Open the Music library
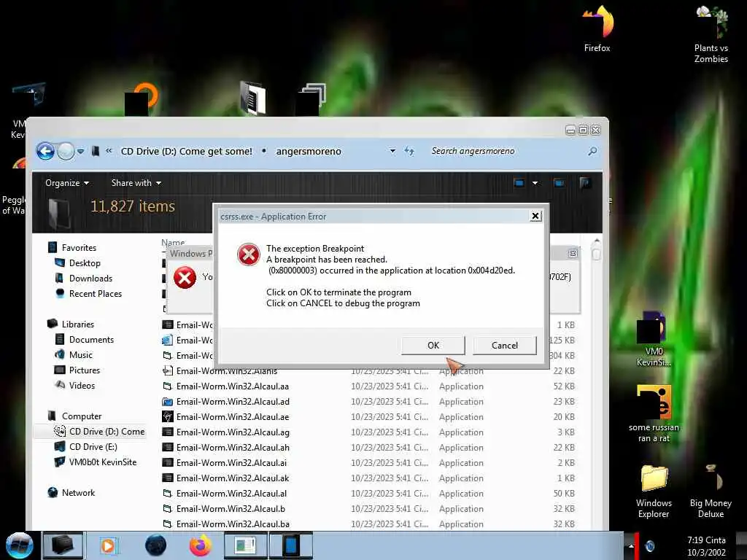The height and width of the screenshot is (560, 747). click(74, 355)
